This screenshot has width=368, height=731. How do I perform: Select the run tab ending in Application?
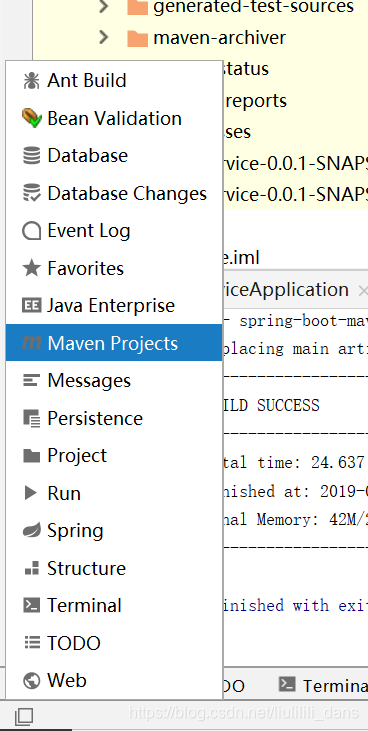pyautogui.click(x=285, y=290)
